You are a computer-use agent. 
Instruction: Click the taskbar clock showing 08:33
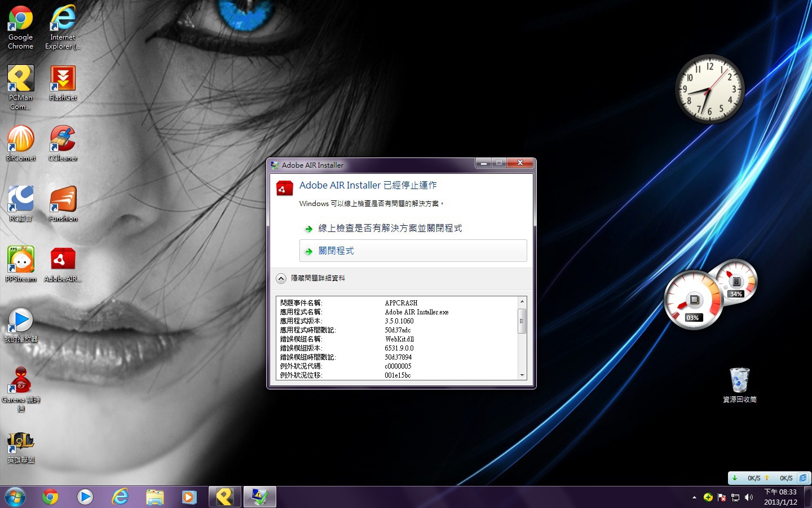point(780,497)
